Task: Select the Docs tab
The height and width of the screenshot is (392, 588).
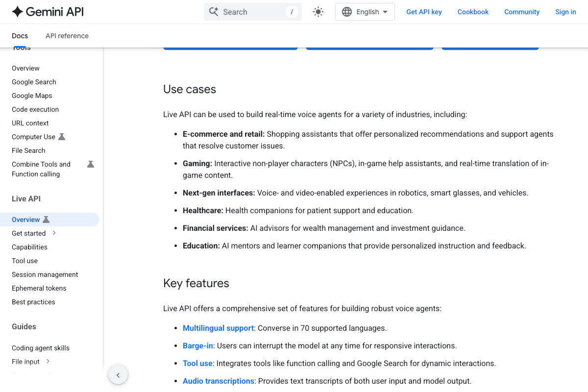Action: pyautogui.click(x=20, y=36)
